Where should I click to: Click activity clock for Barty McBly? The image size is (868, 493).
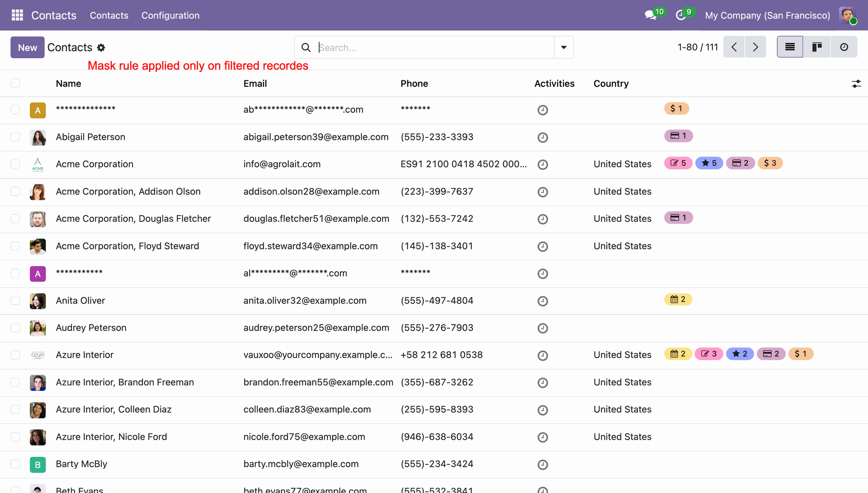point(542,465)
